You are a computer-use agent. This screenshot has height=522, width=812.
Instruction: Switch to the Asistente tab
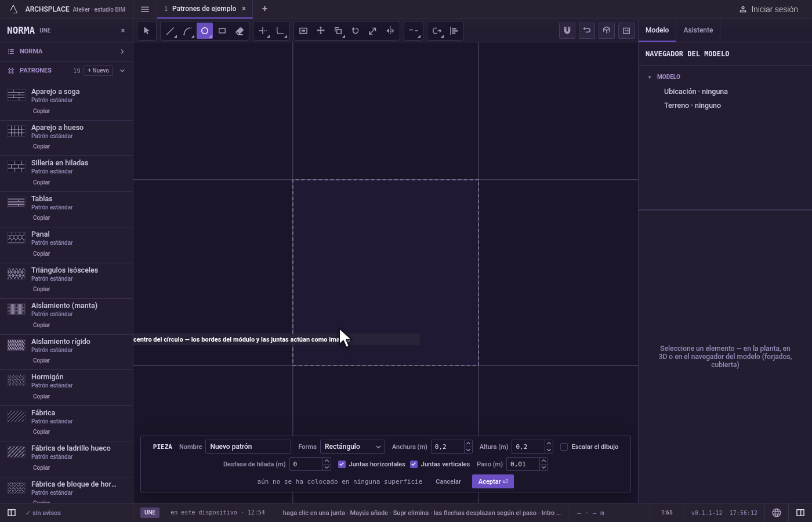[x=698, y=30]
